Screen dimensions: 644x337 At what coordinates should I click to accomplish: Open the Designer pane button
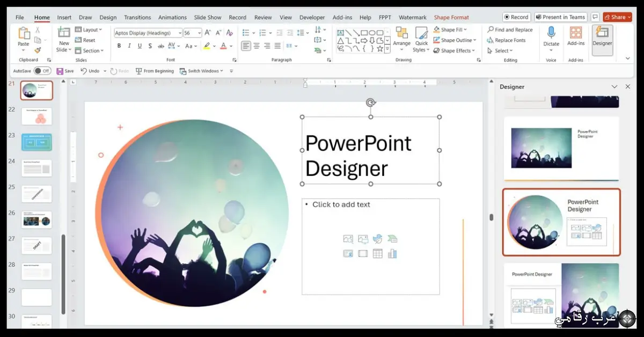(602, 36)
